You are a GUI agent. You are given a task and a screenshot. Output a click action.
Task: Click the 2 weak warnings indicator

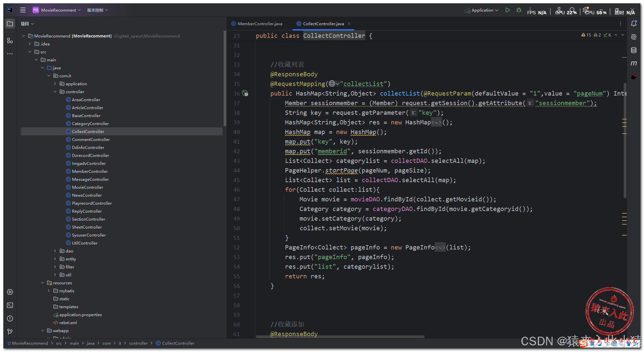597,35
